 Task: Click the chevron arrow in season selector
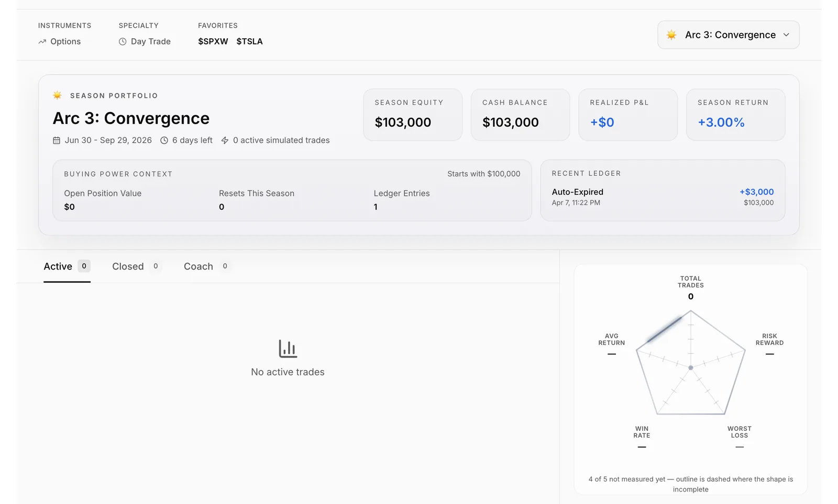click(x=786, y=35)
